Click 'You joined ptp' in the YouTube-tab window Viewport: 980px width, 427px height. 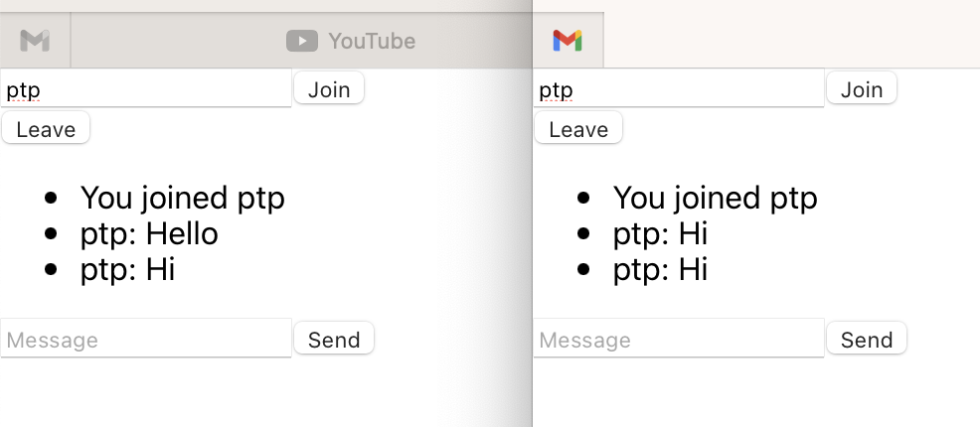pyautogui.click(x=182, y=198)
